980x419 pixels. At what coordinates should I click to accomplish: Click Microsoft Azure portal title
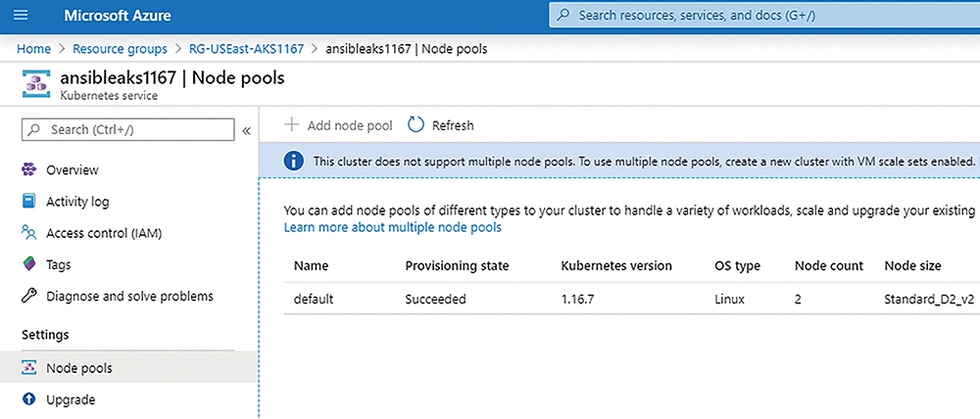point(118,15)
